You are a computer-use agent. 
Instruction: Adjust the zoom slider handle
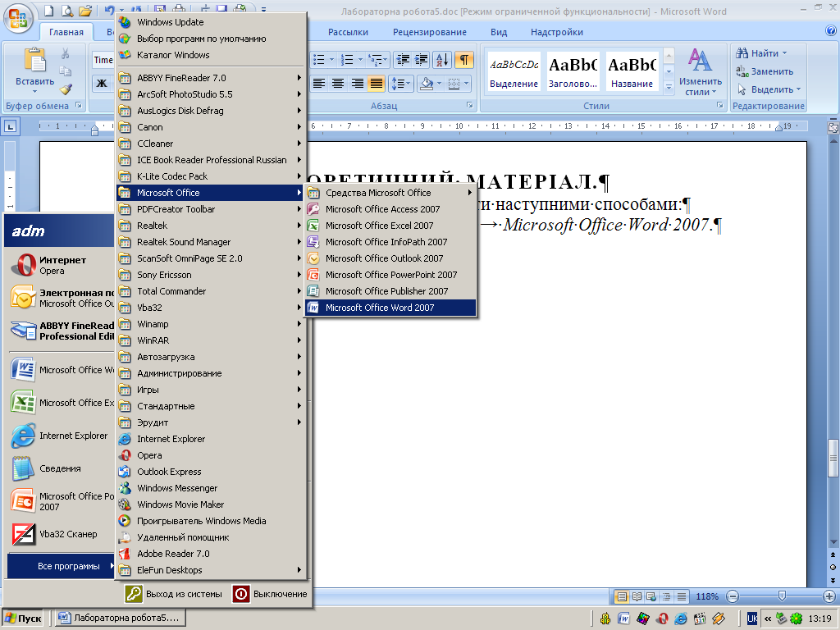[782, 596]
